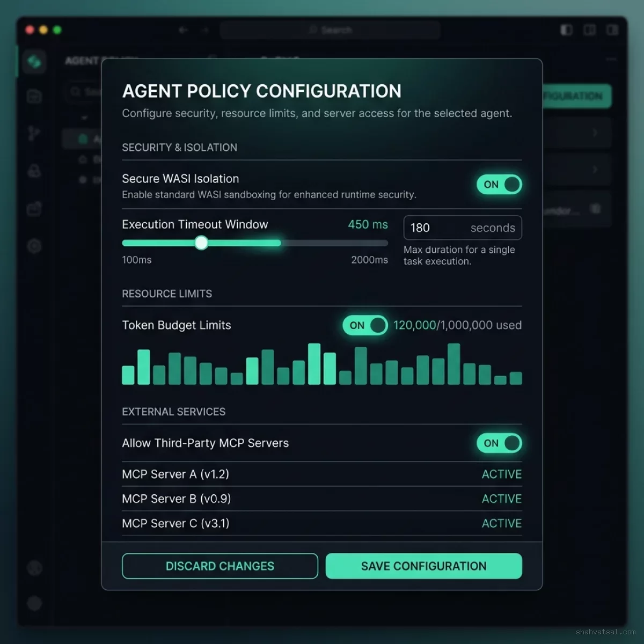Click the ACTIVE status of MCP Server B
The height and width of the screenshot is (644, 644).
(x=502, y=499)
